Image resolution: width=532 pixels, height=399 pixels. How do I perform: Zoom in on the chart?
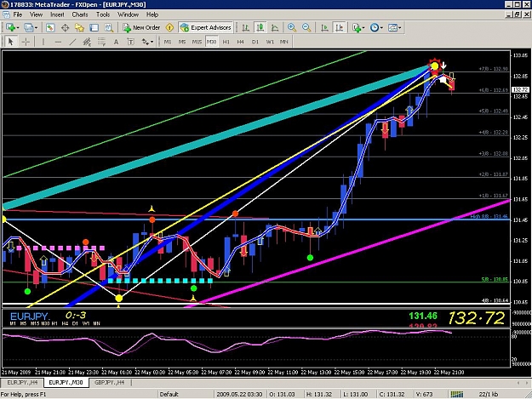[292, 28]
